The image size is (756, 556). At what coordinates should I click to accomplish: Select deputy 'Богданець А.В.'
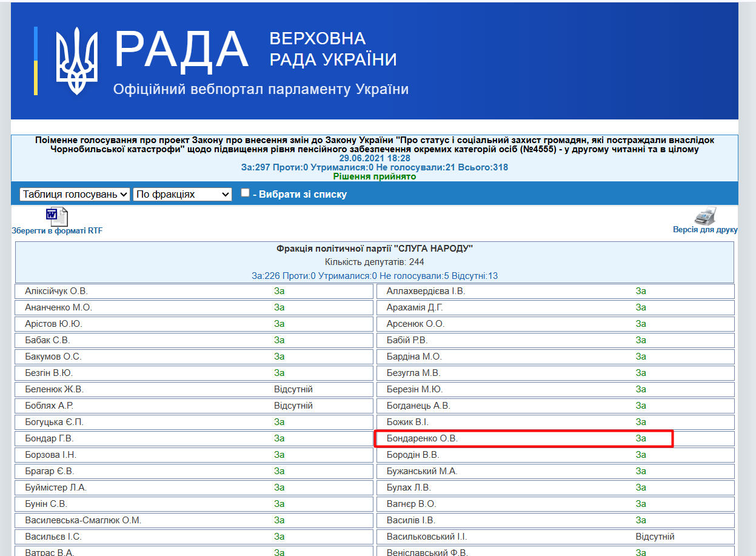click(418, 406)
